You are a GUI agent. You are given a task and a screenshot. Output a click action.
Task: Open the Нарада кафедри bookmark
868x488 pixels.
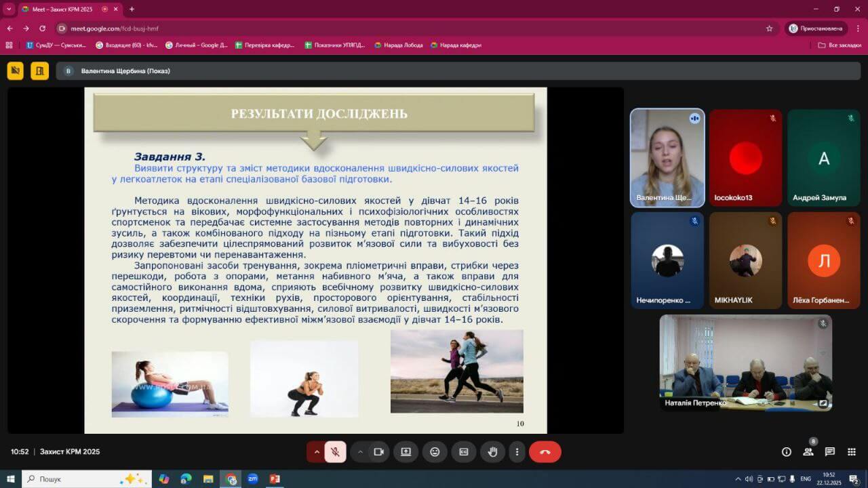[x=456, y=45]
